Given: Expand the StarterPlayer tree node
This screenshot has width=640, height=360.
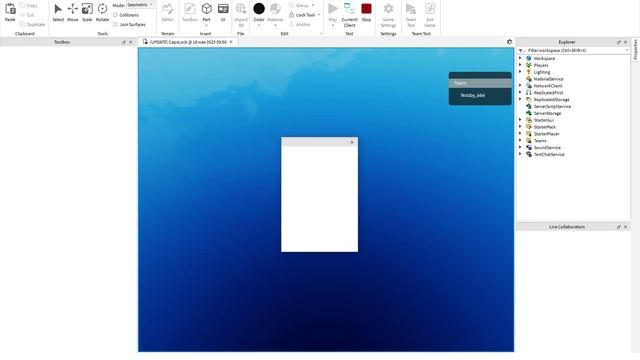Looking at the screenshot, I should [520, 133].
